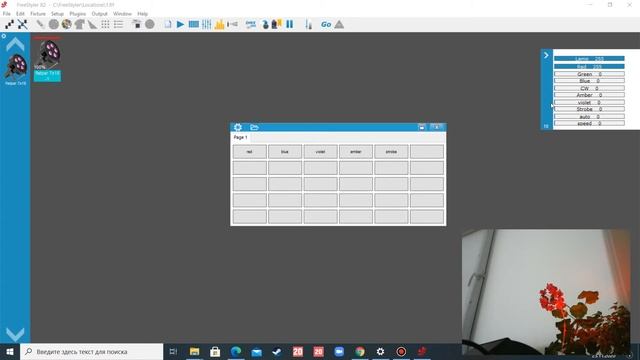Adjust the CW channel slider
Image resolution: width=640 pixels, height=360 pixels.
[589, 88]
